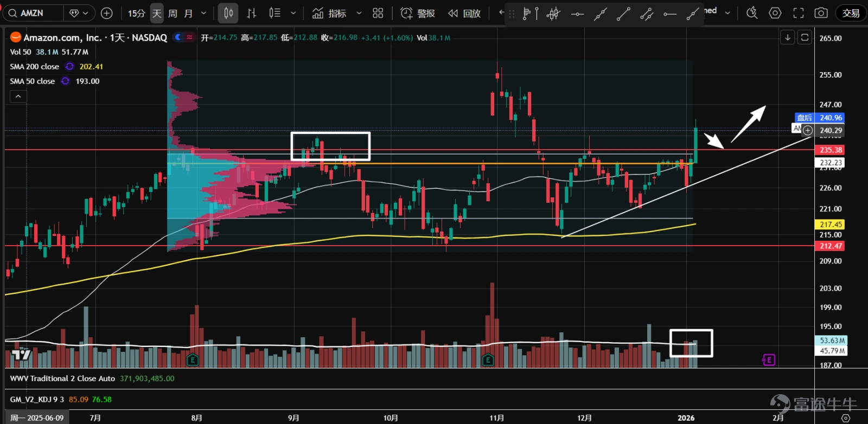Select the 天 (daily) interval

(157, 13)
